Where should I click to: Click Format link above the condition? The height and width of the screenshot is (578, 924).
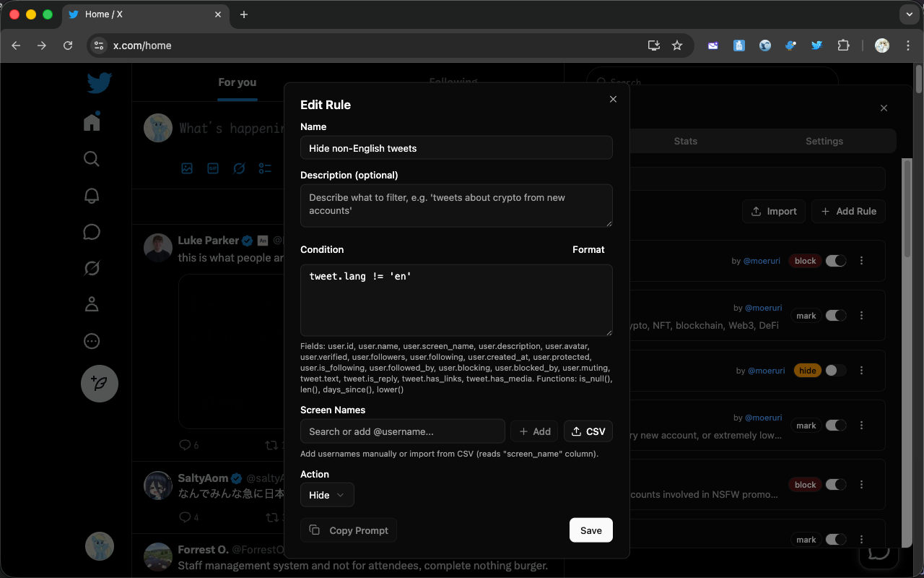click(x=588, y=249)
